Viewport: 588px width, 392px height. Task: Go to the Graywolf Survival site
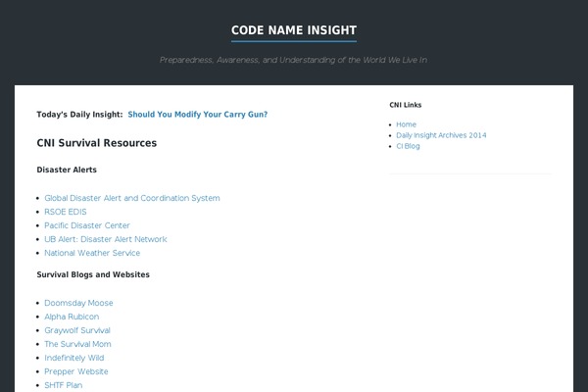coord(77,330)
